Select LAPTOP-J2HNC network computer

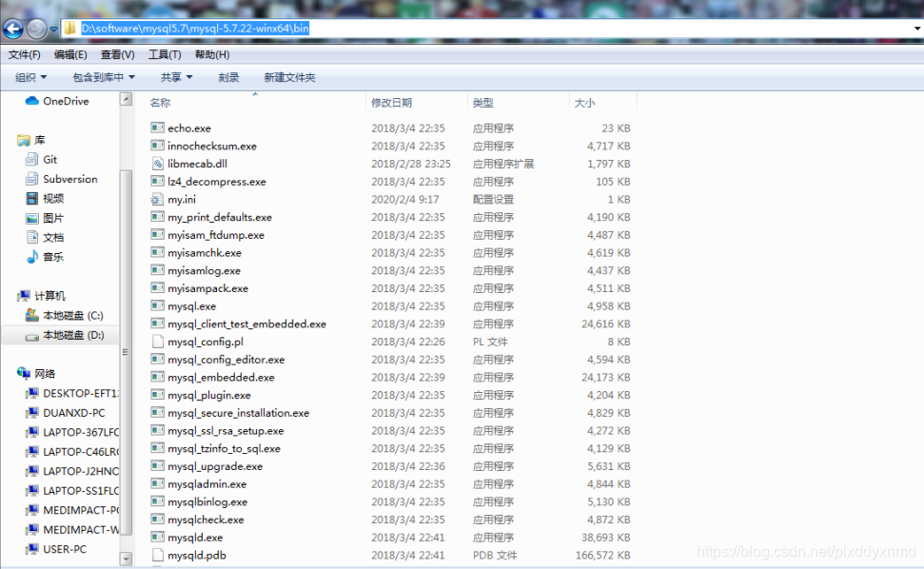click(81, 471)
